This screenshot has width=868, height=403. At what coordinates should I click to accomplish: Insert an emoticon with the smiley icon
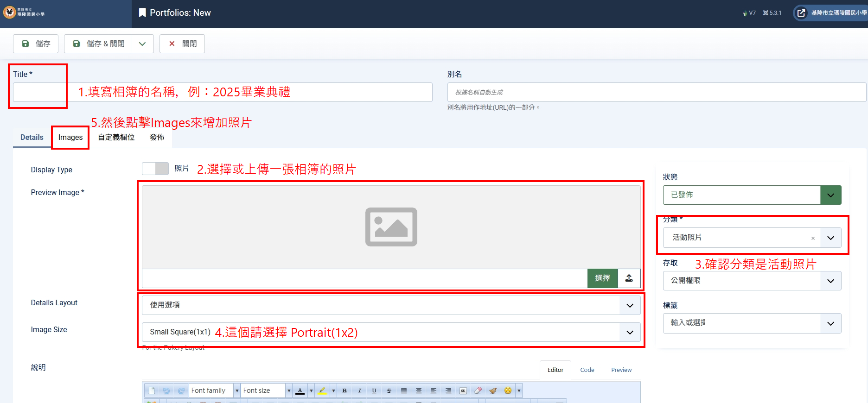[508, 390]
